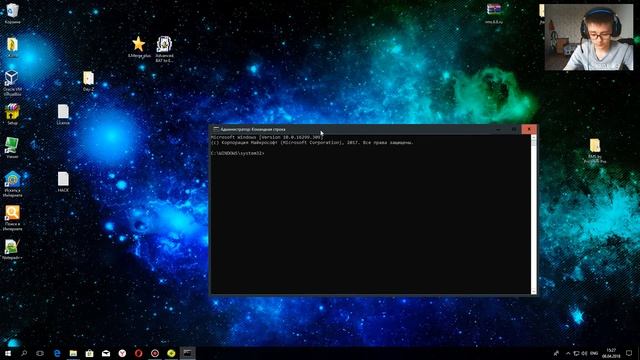This screenshot has height=360, width=640.
Task: Click the Command Prompt window title bar text
Action: (x=253, y=129)
